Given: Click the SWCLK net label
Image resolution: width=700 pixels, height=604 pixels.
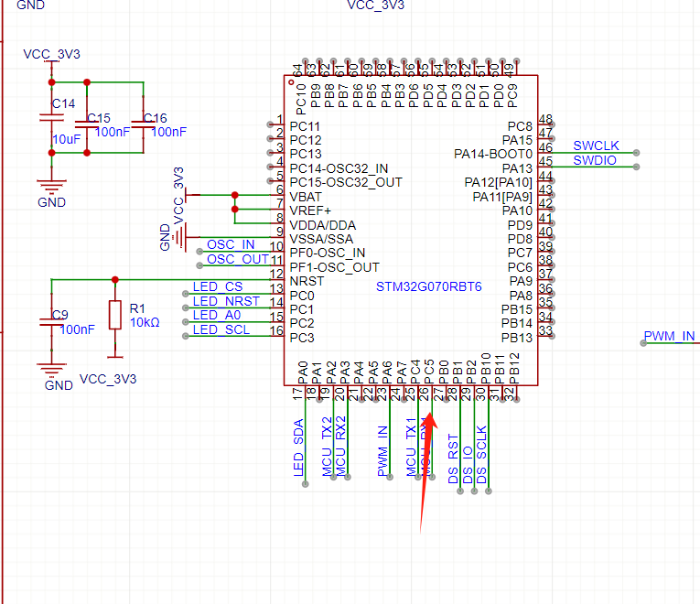Looking at the screenshot, I should point(596,146).
